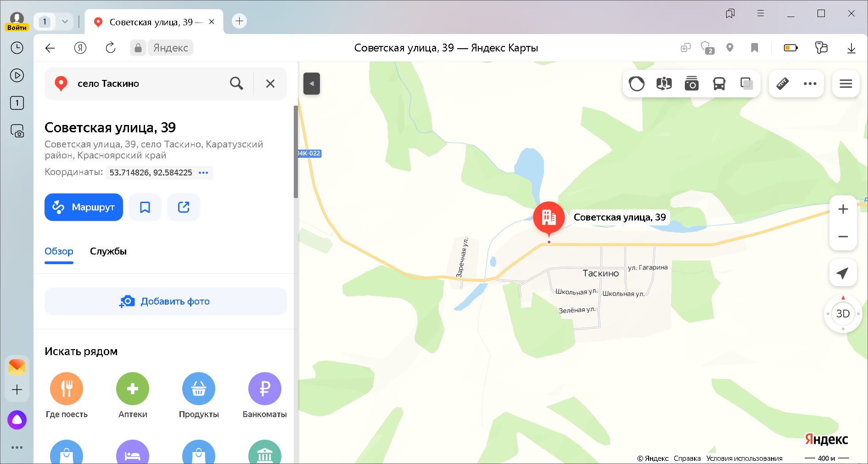
Task: Locate me with arrow button
Action: (843, 273)
